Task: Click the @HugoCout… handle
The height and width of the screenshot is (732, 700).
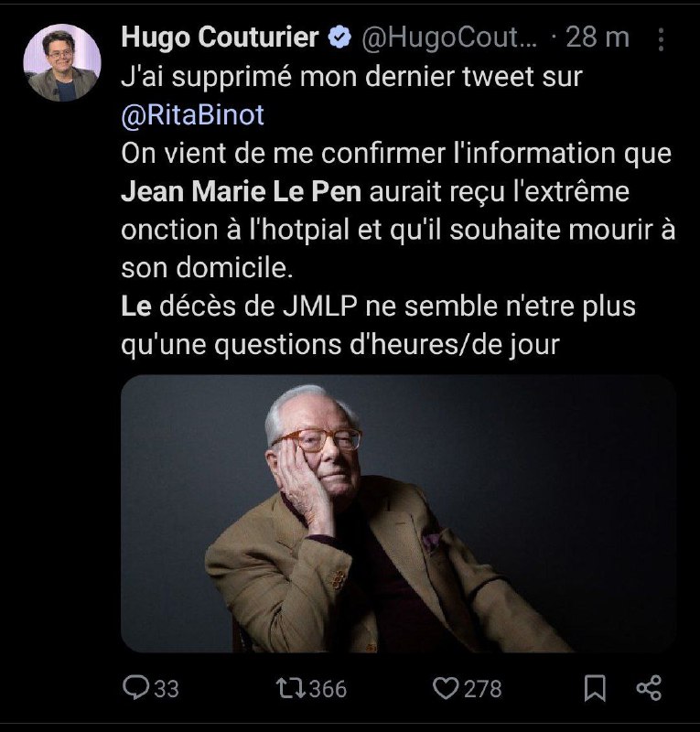Action: (449, 38)
